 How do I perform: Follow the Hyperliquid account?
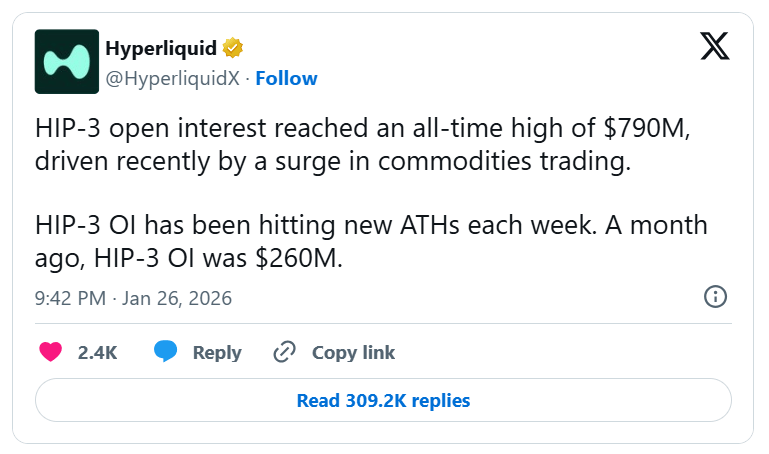pyautogui.click(x=286, y=78)
